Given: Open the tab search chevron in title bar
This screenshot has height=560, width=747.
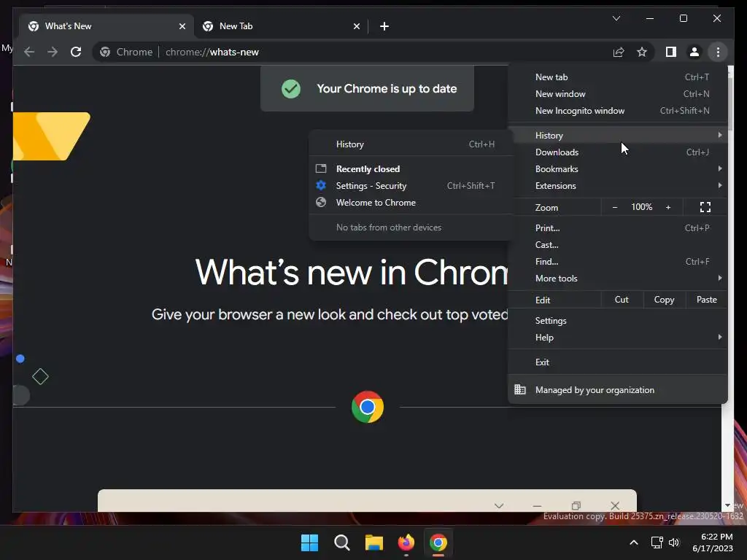Looking at the screenshot, I should pos(616,18).
